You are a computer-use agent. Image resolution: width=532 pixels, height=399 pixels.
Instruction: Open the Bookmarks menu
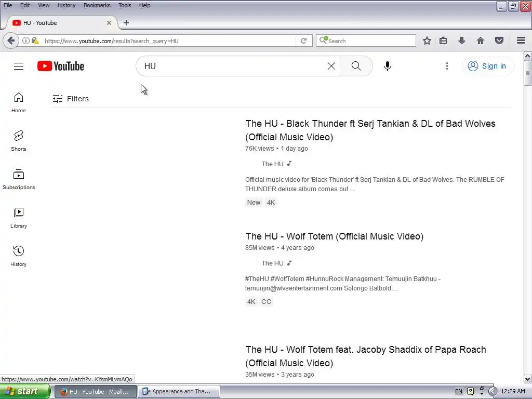(x=97, y=5)
